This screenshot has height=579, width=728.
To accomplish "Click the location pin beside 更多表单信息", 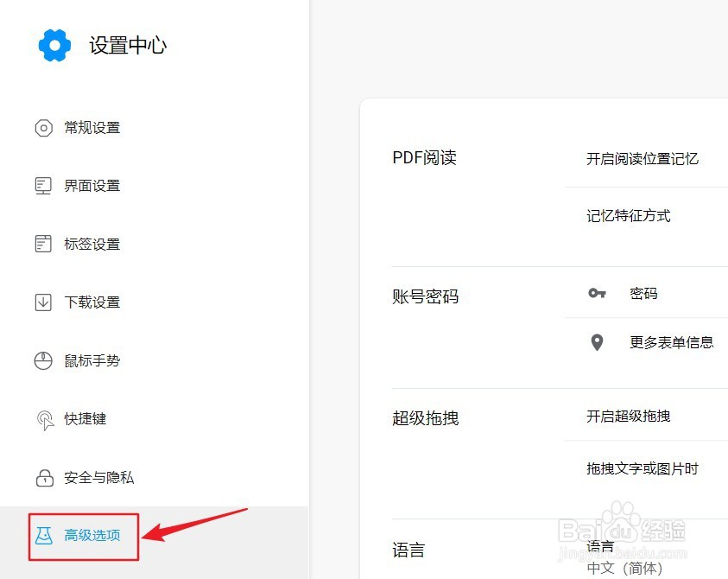I will (x=597, y=342).
